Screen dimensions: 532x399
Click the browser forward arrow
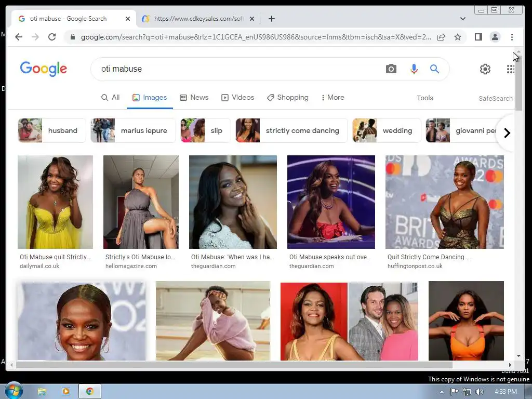[x=35, y=37]
